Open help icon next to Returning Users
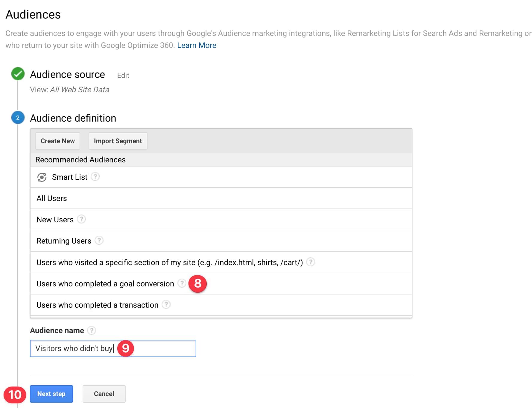The image size is (532, 417). 99,241
